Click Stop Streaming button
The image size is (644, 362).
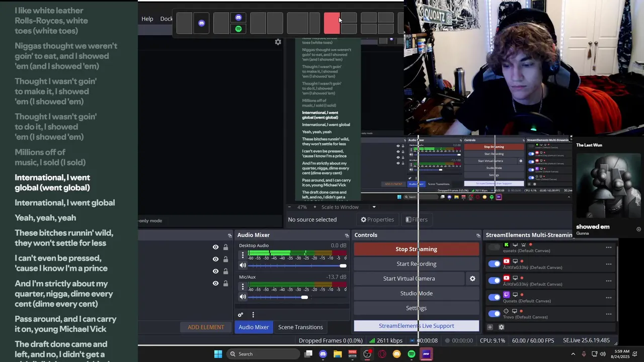pyautogui.click(x=417, y=249)
